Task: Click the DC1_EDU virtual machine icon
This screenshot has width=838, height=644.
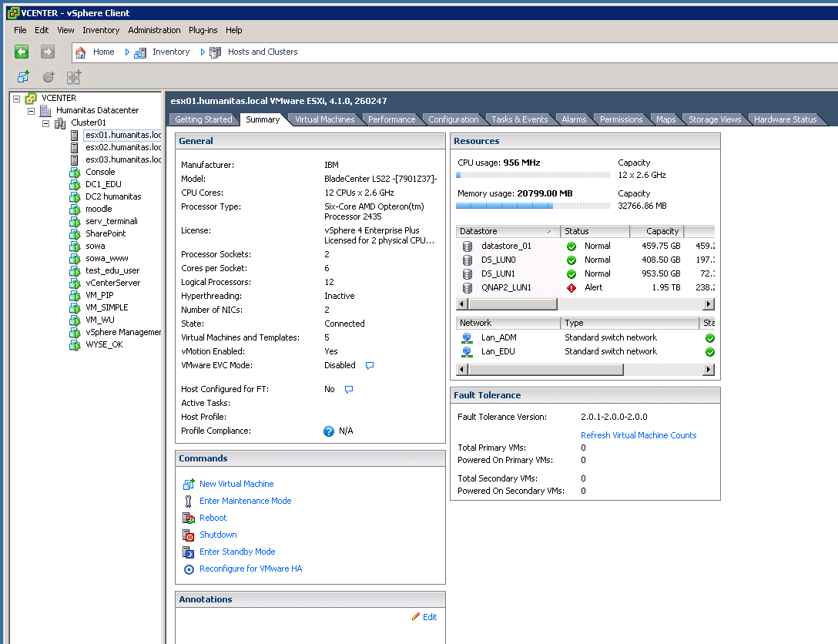Action: pyautogui.click(x=75, y=185)
